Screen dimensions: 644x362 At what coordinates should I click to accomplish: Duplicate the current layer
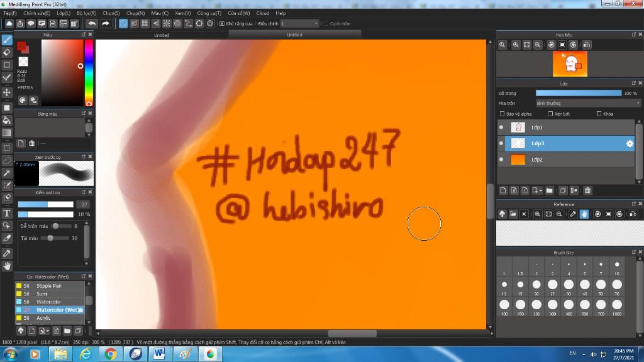(x=563, y=190)
